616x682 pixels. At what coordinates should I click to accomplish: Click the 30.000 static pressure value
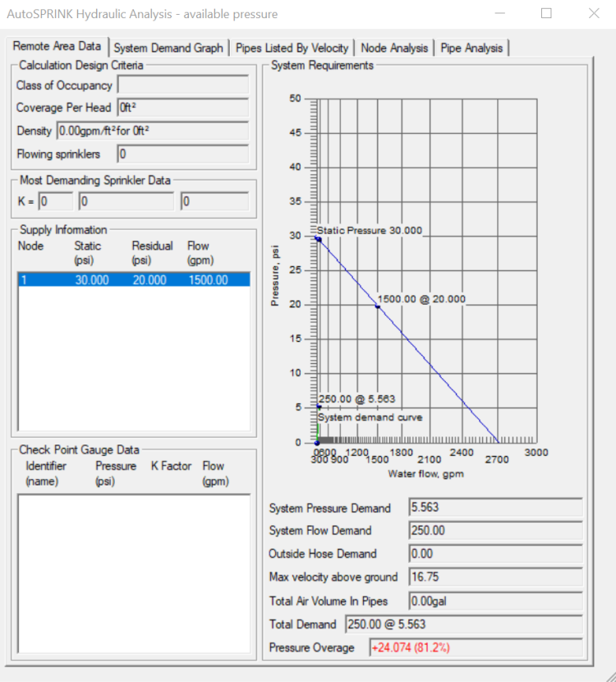(x=92, y=279)
